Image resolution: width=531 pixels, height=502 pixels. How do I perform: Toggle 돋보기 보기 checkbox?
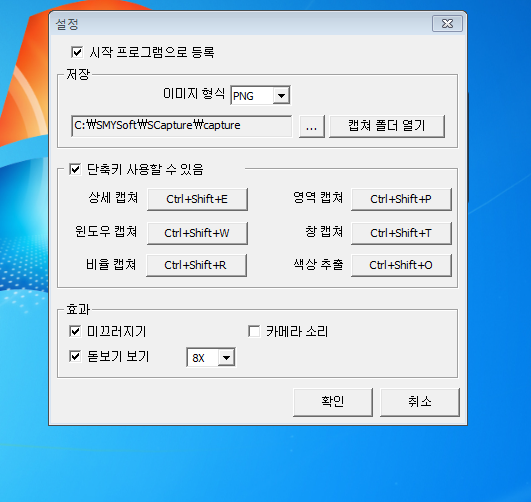[75, 356]
